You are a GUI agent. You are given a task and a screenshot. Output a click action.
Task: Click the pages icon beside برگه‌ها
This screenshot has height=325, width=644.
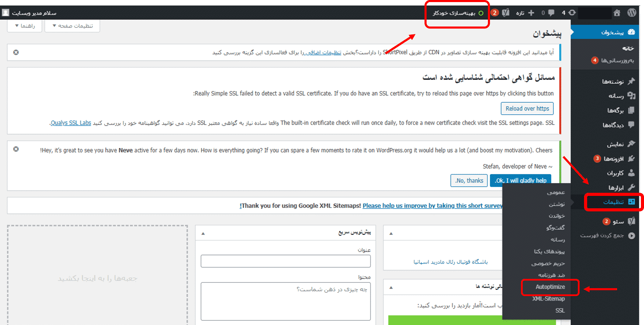pyautogui.click(x=631, y=110)
